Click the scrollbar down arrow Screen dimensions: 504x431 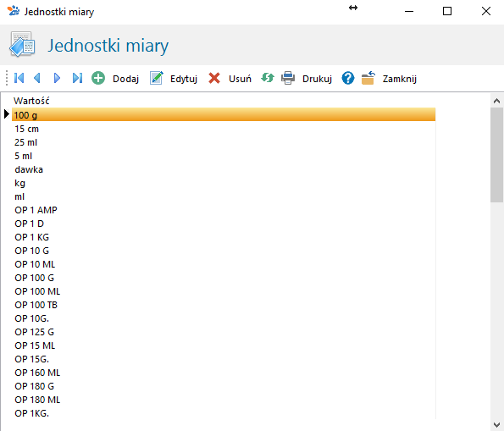click(496, 425)
